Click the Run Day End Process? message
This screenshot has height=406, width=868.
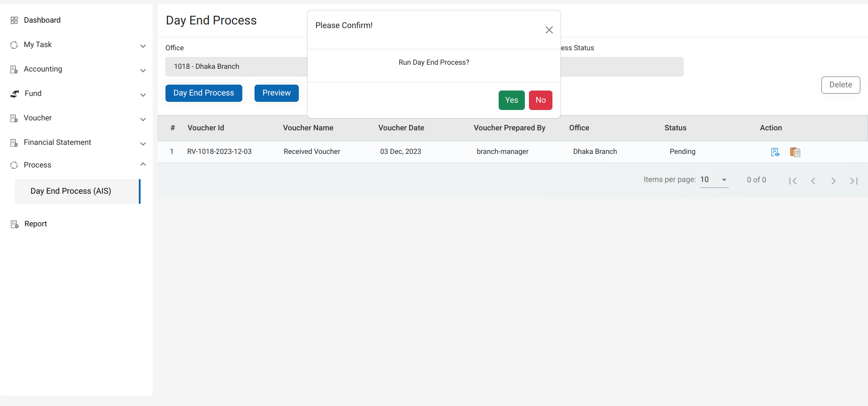pos(434,62)
